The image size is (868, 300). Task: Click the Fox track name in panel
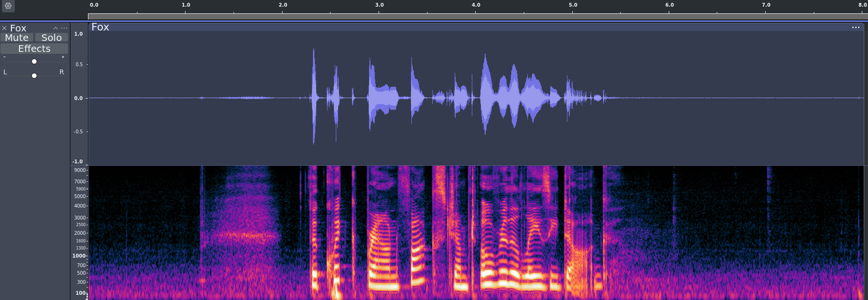coord(18,28)
